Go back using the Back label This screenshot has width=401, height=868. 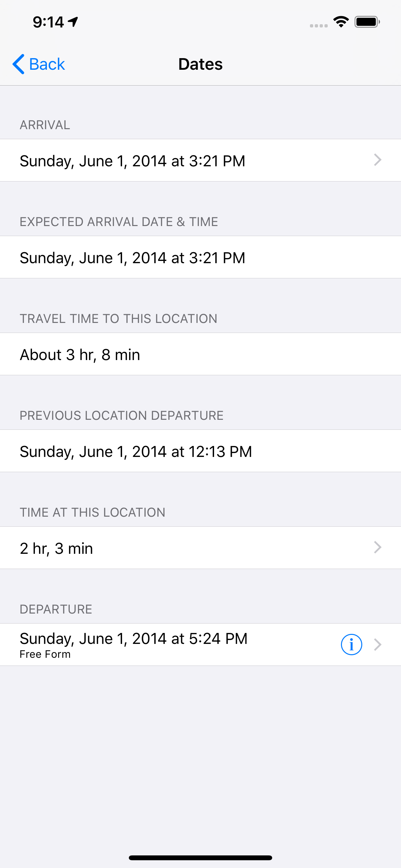point(47,64)
